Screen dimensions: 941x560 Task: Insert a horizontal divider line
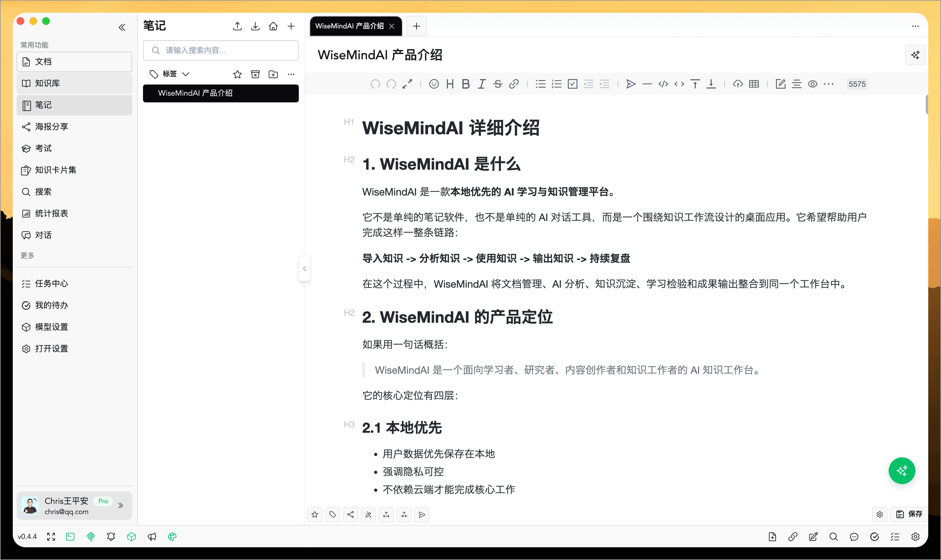647,84
